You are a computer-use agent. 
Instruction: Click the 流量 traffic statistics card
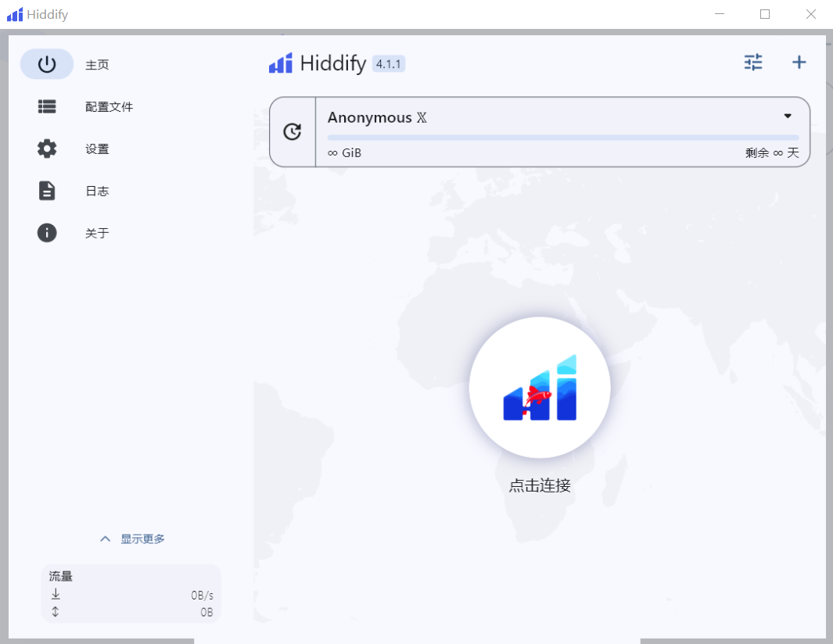131,593
